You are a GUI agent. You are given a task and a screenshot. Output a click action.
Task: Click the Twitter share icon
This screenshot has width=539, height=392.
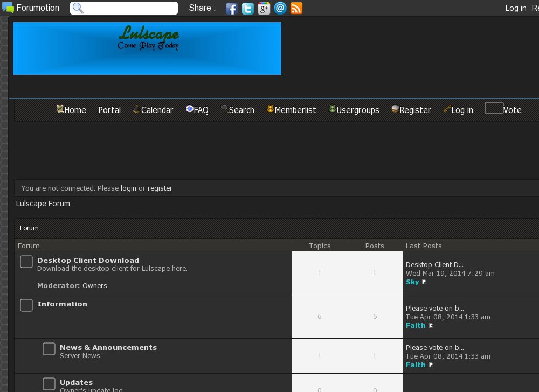point(247,8)
